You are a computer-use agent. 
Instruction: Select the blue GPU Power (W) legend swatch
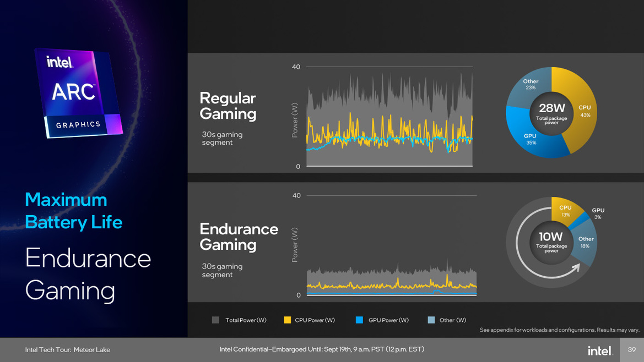click(x=359, y=320)
